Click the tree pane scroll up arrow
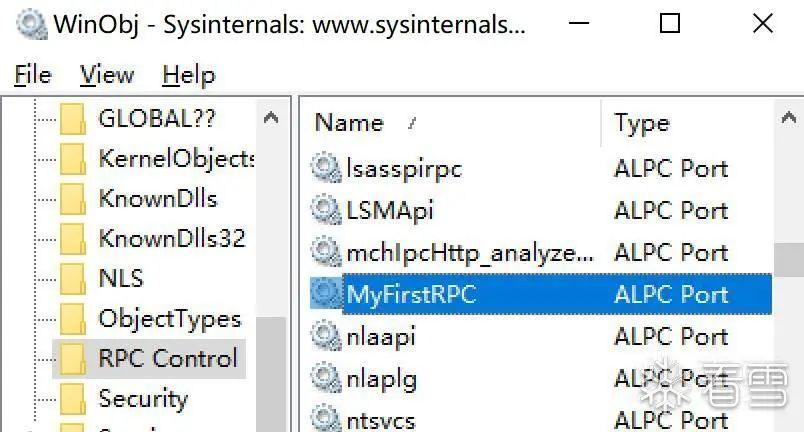The height and width of the screenshot is (432, 804). click(x=271, y=118)
